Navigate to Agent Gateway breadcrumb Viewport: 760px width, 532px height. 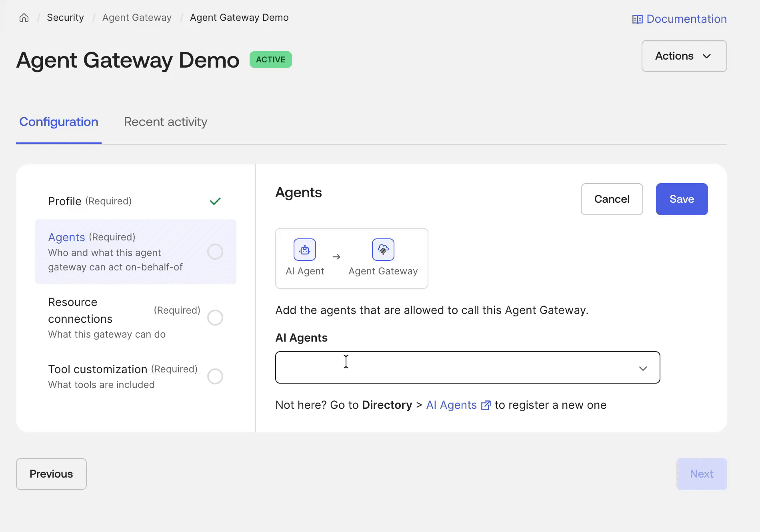pyautogui.click(x=137, y=18)
